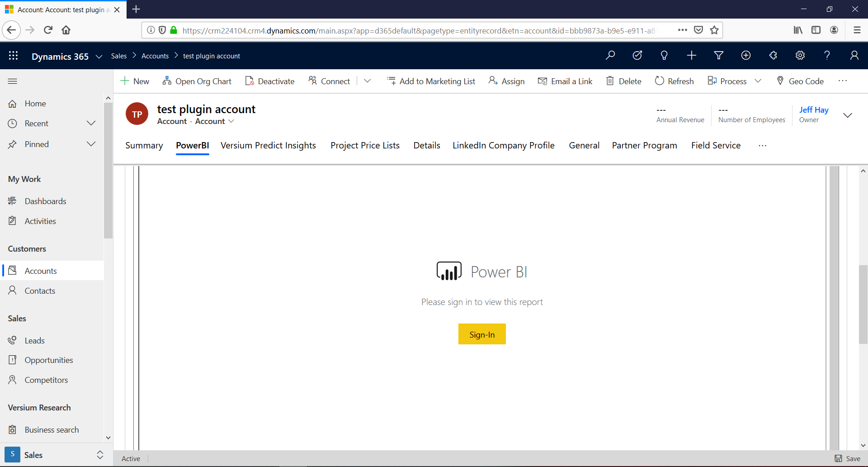
Task: Open the task flow checkmark icon
Action: [637, 55]
